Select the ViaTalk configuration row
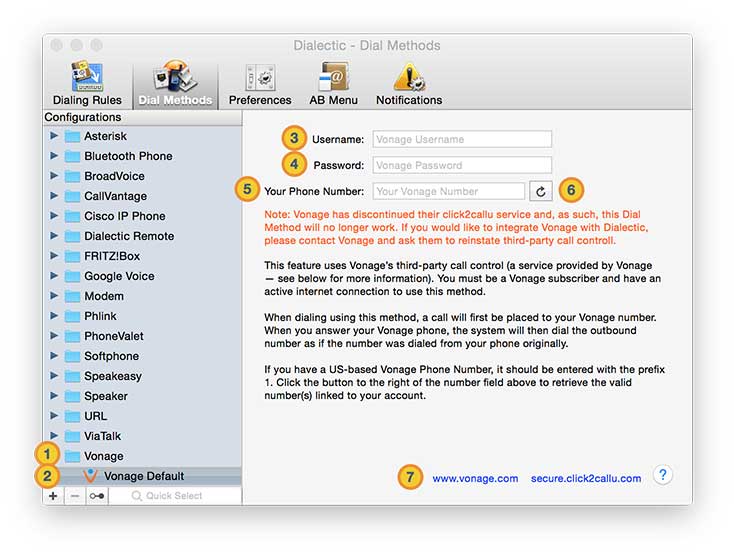 coord(142,436)
